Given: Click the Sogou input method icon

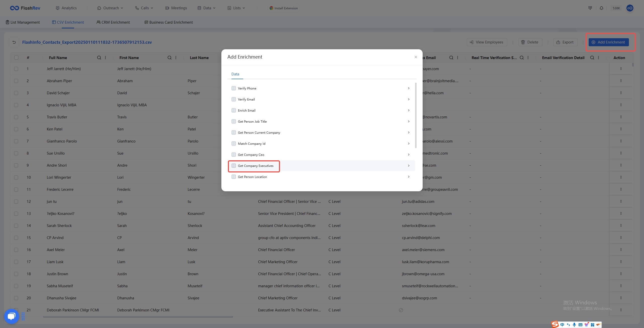Looking at the screenshot, I should click(x=555, y=324).
